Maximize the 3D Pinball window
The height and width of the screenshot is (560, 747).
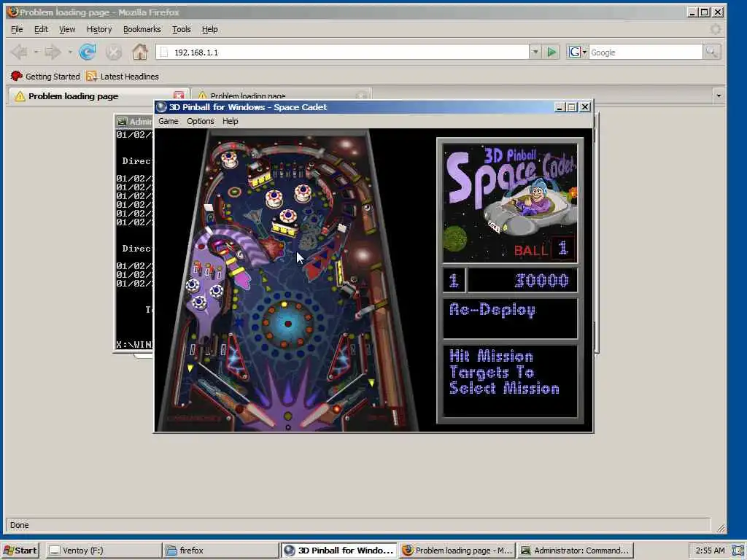(x=572, y=107)
